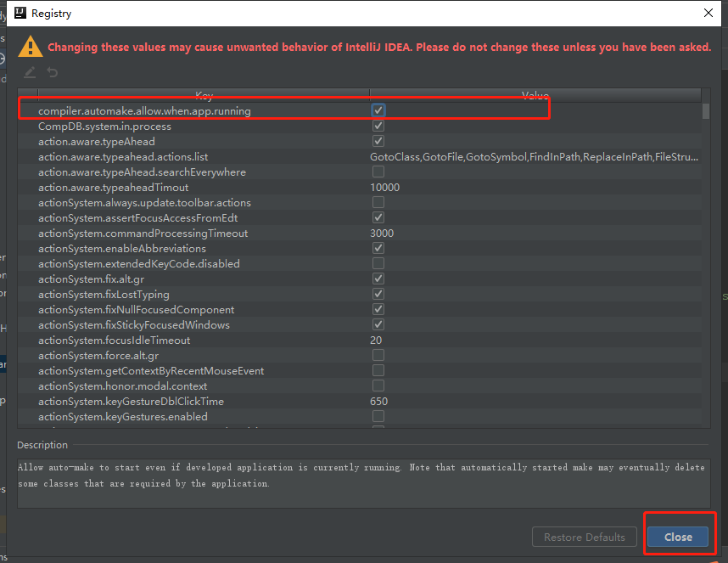
Task: Uncheck actionSystem.fix.alt.gr checkbox
Action: click(378, 279)
